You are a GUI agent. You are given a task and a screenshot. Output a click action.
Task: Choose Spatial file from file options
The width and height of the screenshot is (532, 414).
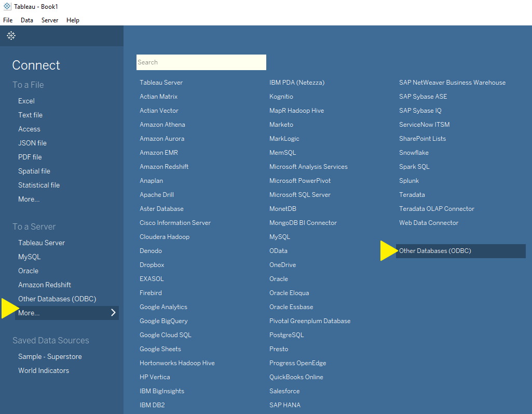coord(34,171)
